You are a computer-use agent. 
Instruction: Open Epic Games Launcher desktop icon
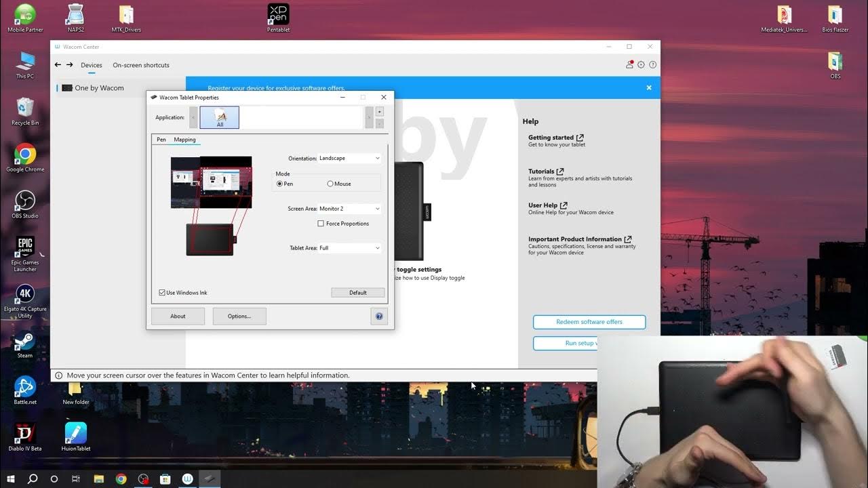point(25,253)
